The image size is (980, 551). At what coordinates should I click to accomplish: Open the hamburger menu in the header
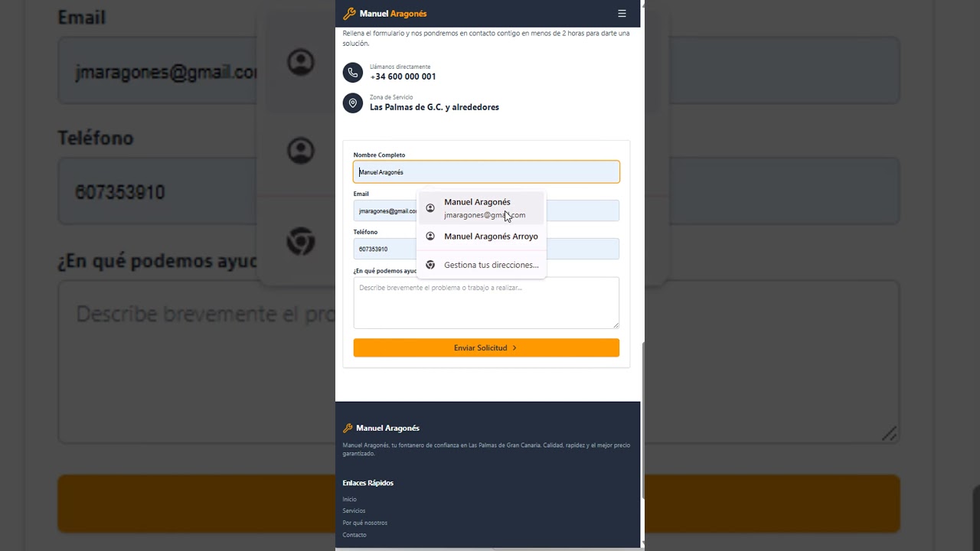click(x=622, y=14)
